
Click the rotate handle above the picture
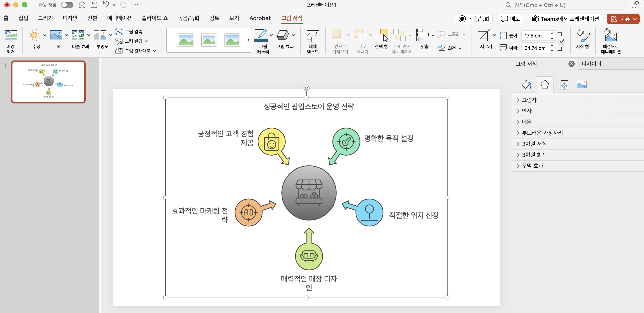(x=306, y=88)
